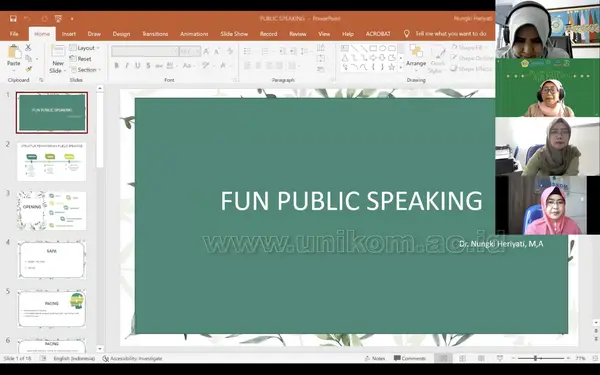Click the Align Text icon

tap(321, 59)
